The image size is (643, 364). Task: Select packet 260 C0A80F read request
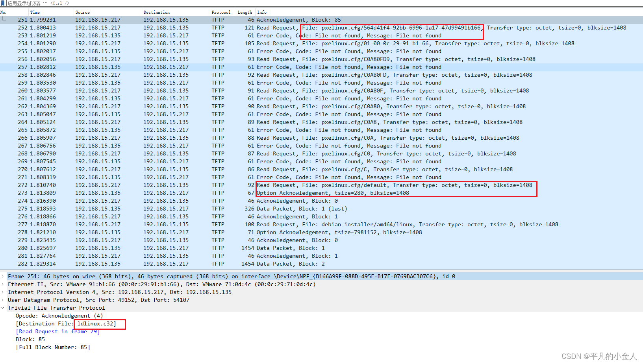coord(321,91)
